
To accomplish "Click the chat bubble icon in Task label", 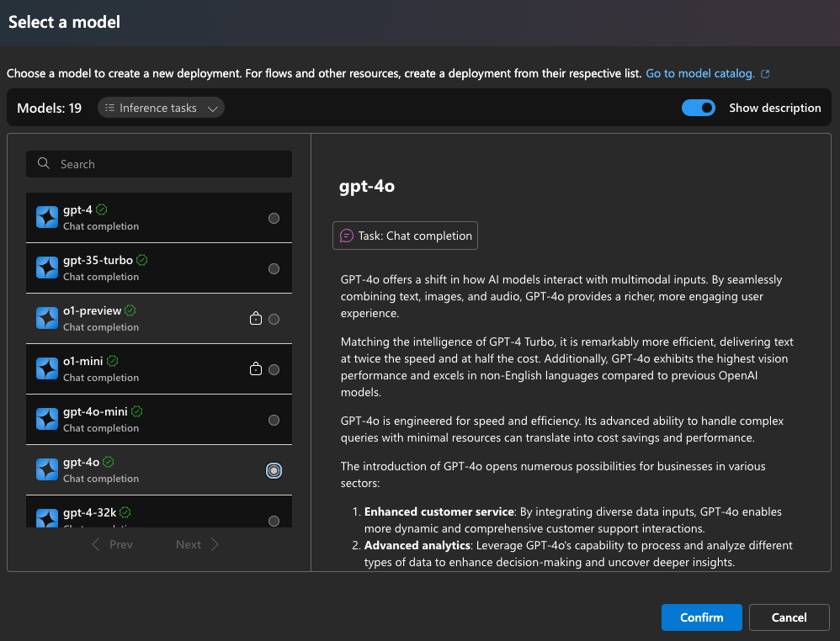I will pos(346,236).
